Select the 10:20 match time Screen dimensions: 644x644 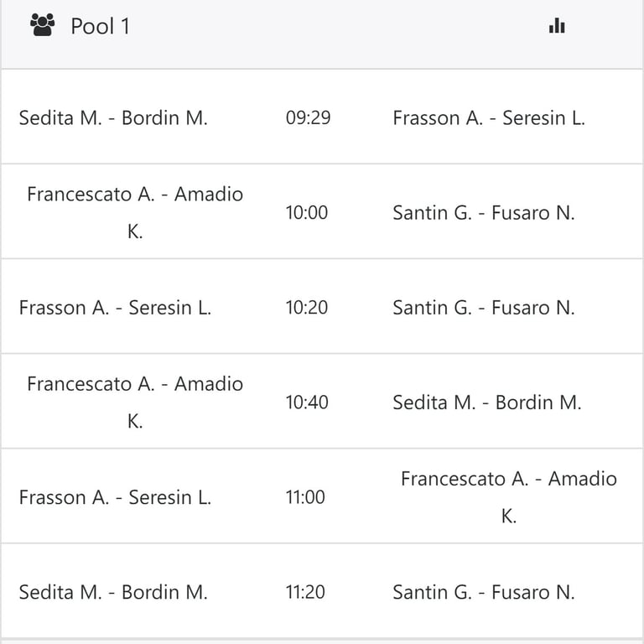click(x=307, y=308)
